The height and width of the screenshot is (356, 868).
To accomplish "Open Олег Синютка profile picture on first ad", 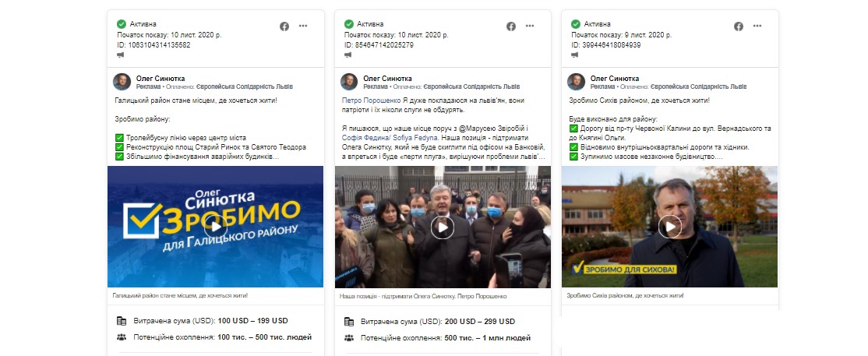I will tap(122, 82).
